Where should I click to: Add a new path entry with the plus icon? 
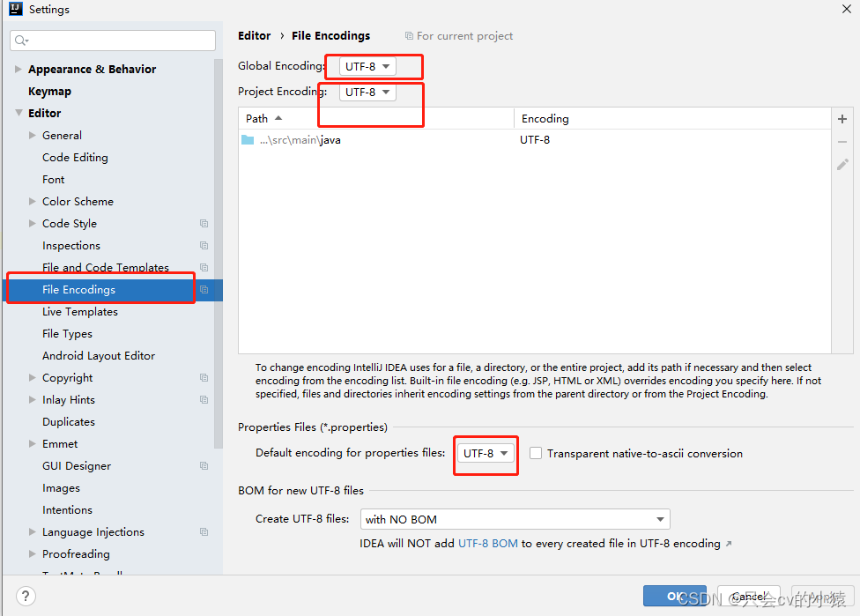tap(841, 118)
